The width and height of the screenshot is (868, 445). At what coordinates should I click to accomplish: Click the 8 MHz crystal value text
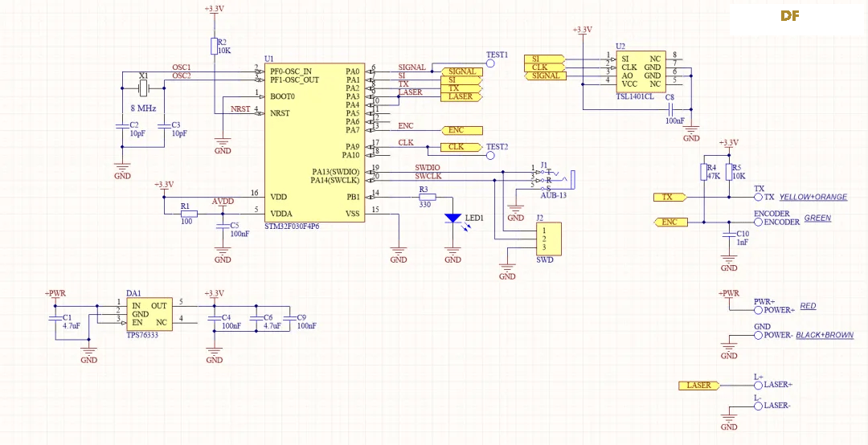coord(143,108)
